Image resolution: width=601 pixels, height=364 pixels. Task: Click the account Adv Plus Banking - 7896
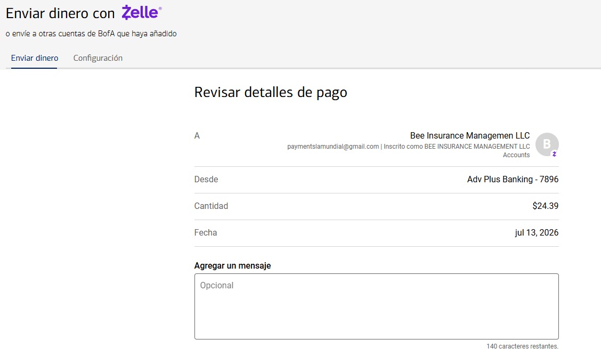[513, 179]
